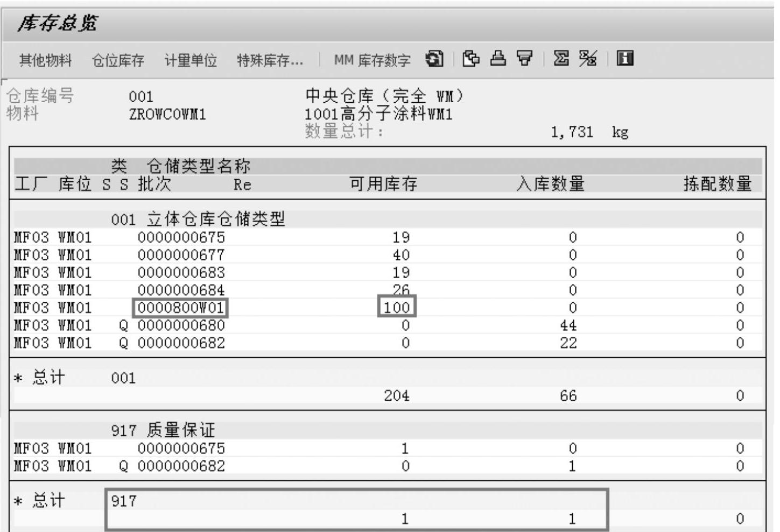The height and width of the screenshot is (532, 780).
Task: Click batch 0000000680
Action: click(181, 325)
